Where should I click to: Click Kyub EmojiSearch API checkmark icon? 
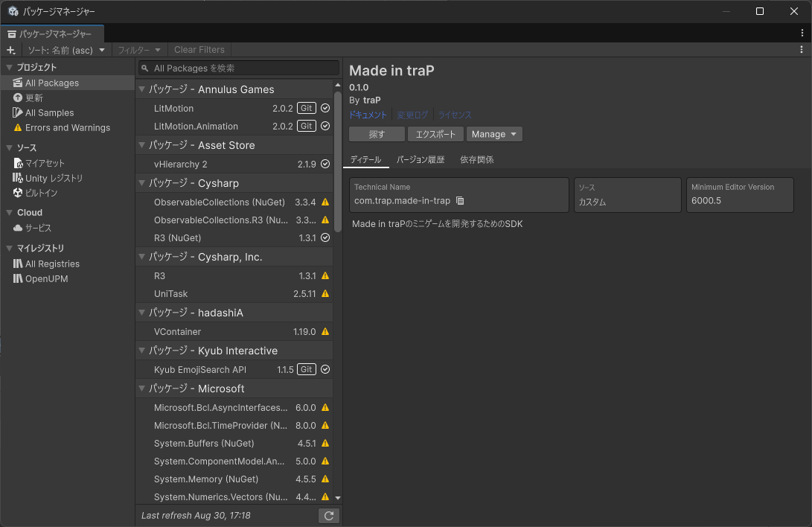pyautogui.click(x=325, y=370)
